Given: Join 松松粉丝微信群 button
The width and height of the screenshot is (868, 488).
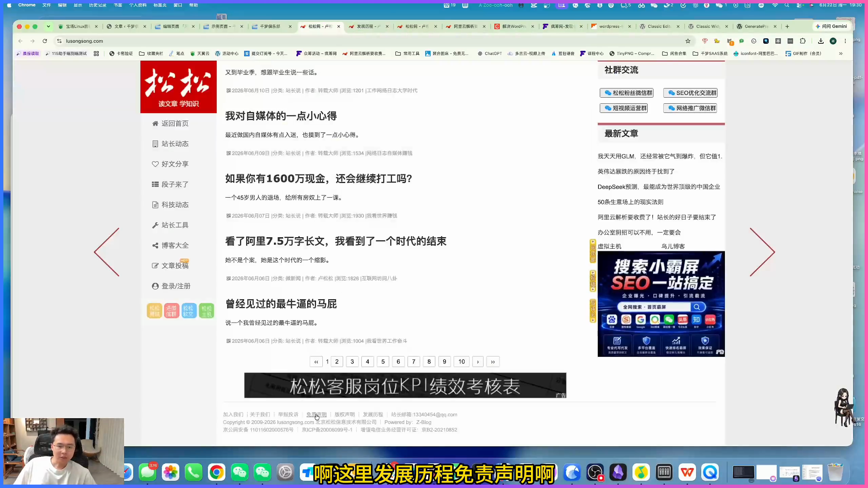Looking at the screenshot, I should [x=627, y=93].
